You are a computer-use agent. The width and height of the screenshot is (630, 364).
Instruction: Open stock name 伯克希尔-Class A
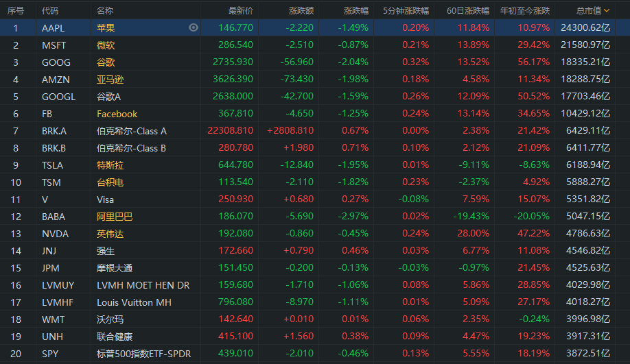point(131,131)
